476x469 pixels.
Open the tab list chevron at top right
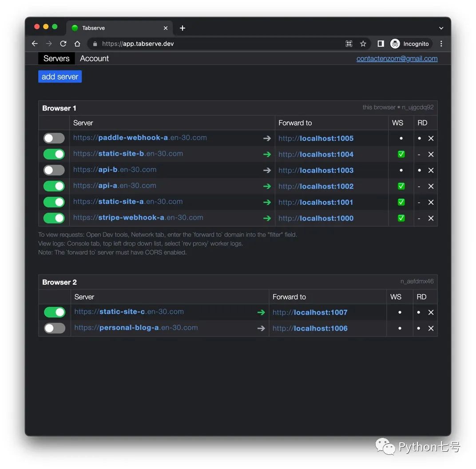(x=441, y=28)
